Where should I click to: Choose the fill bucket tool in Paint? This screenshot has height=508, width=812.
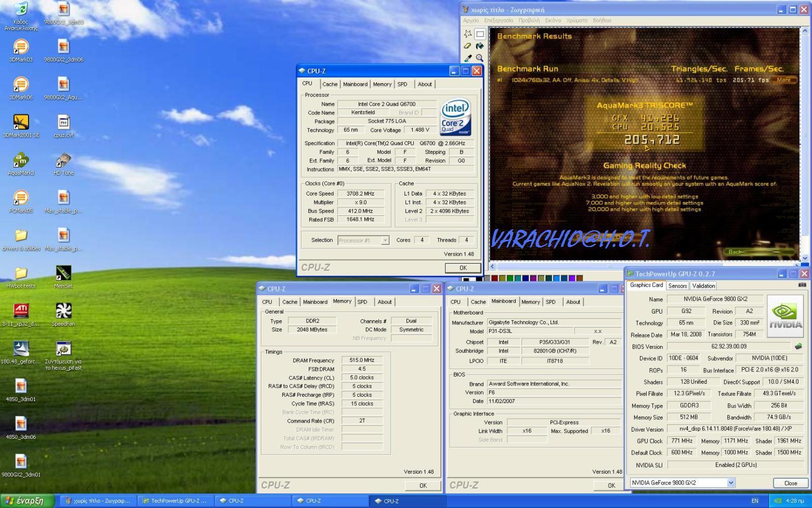pos(480,46)
